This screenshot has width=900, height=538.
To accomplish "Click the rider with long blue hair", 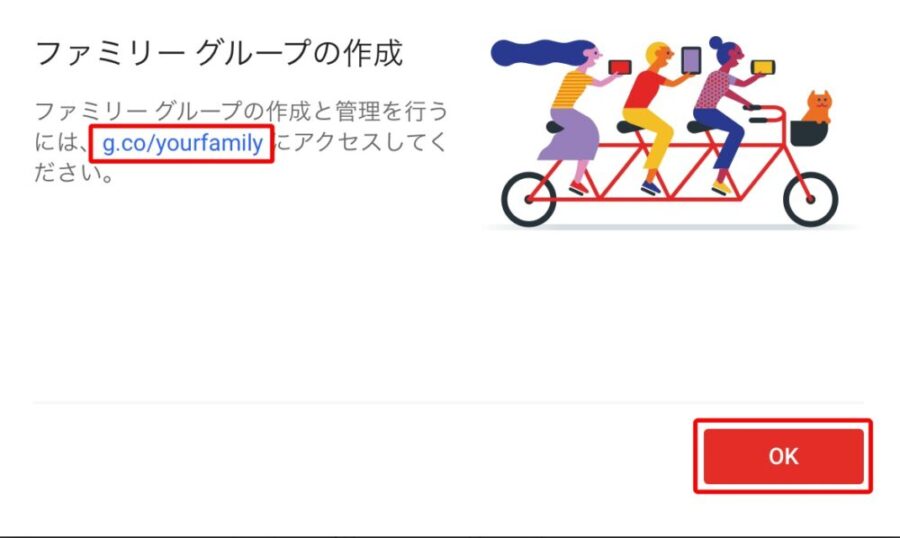I will coord(565,109).
